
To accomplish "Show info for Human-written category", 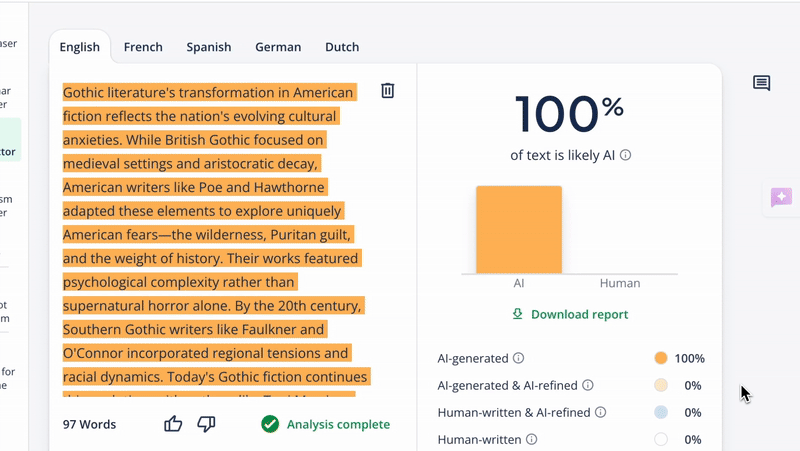I will 532,439.
